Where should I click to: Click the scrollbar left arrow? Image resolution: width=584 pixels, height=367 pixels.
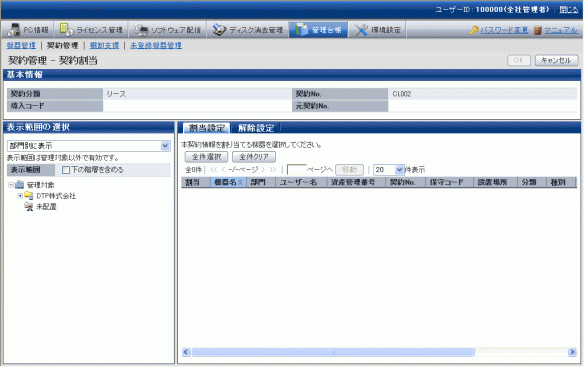[186, 352]
